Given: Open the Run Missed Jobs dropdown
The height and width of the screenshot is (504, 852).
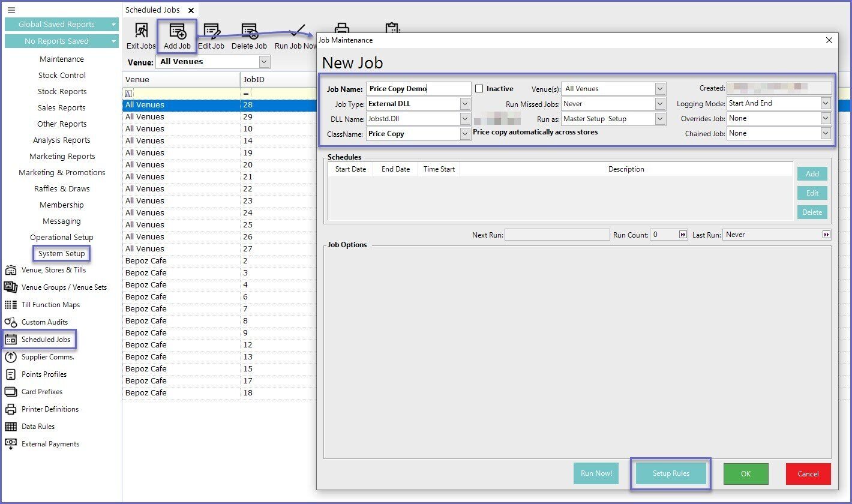Looking at the screenshot, I should (660, 104).
